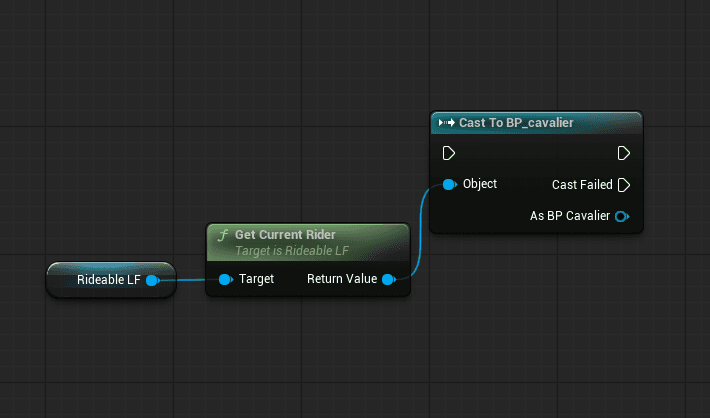Click the 'Target' pin label
Screen dimensions: 710x418
(256, 279)
